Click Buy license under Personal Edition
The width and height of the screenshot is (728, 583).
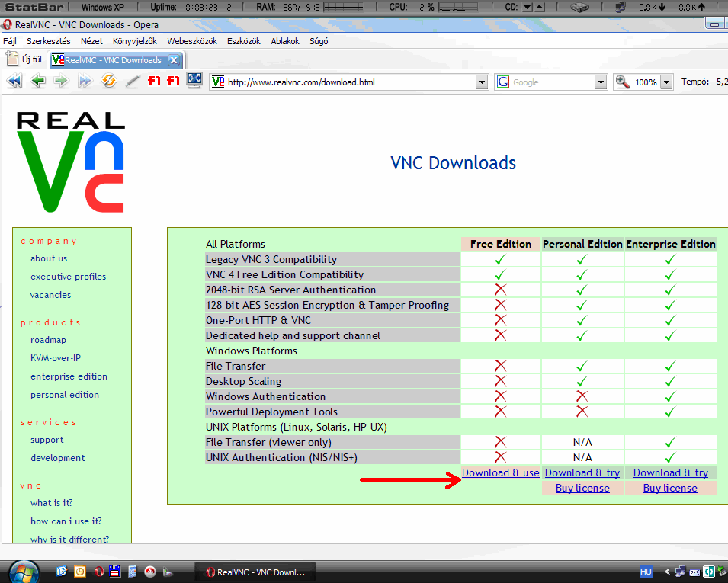pyautogui.click(x=582, y=488)
